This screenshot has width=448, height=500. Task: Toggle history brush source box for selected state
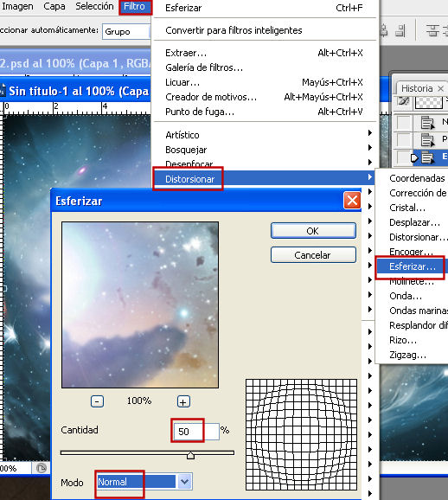click(403, 157)
